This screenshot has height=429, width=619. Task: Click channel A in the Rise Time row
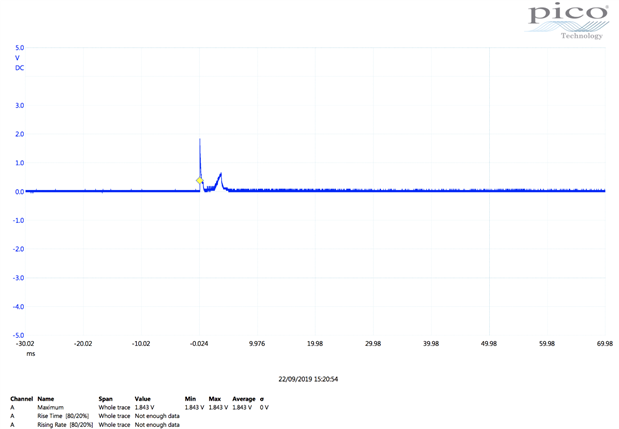tap(12, 416)
